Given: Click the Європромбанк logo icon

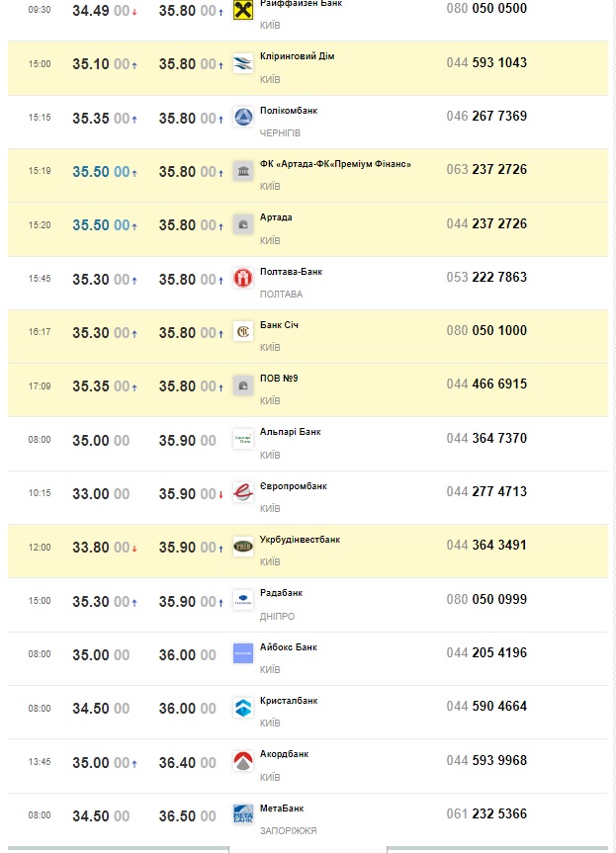Looking at the screenshot, I should pos(242,493).
